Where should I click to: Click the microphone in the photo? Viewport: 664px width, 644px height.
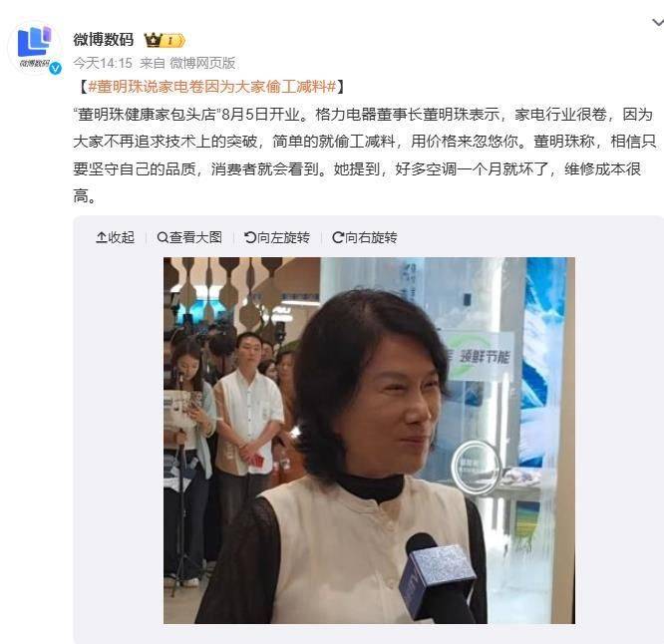[x=438, y=578]
